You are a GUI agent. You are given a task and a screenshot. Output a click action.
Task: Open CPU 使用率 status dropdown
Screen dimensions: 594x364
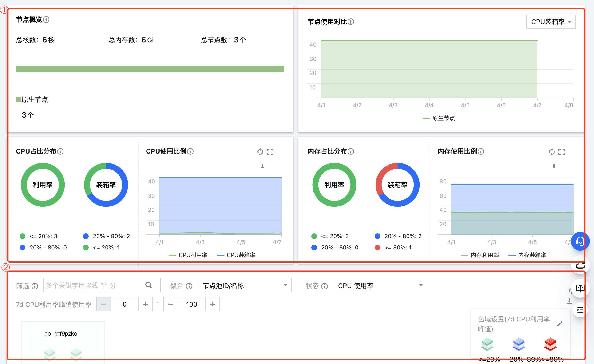380,285
